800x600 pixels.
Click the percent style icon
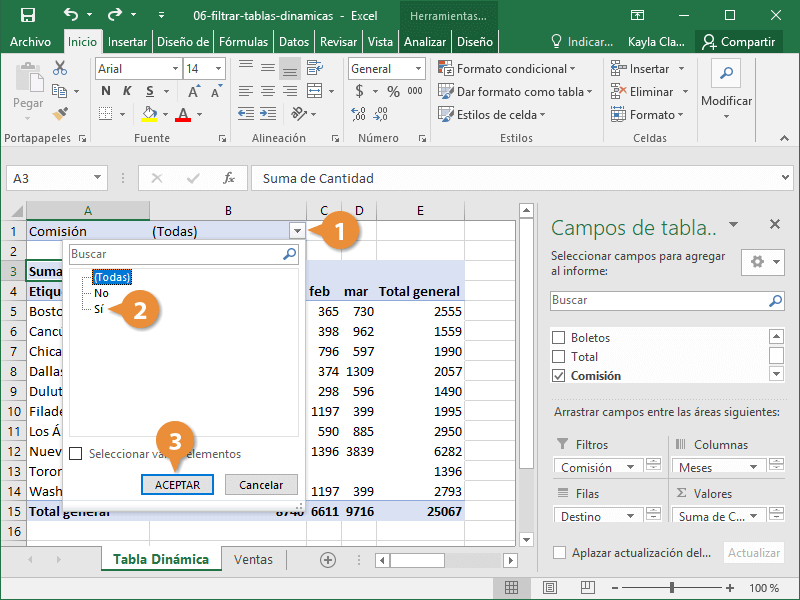[x=393, y=91]
